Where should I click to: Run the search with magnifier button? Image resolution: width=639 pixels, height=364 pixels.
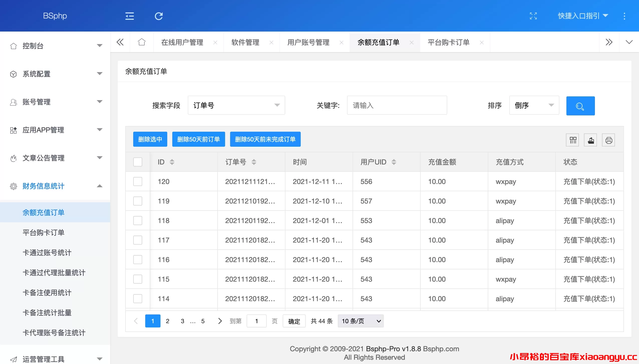[x=580, y=106]
